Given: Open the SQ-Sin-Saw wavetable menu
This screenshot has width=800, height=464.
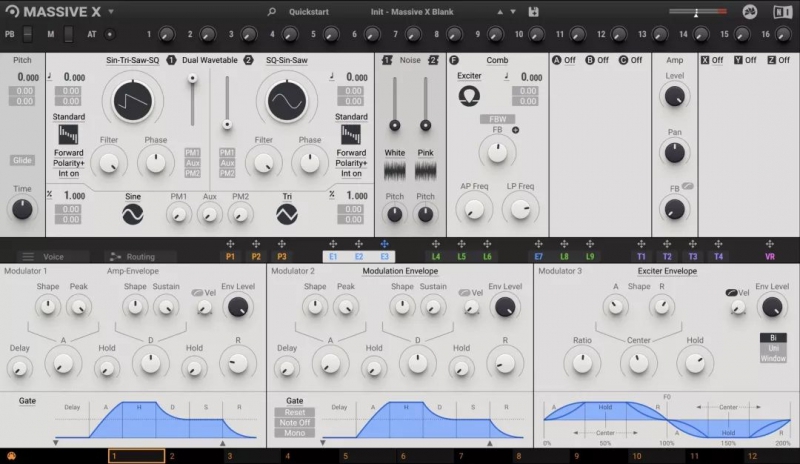Looking at the screenshot, I should pos(286,60).
